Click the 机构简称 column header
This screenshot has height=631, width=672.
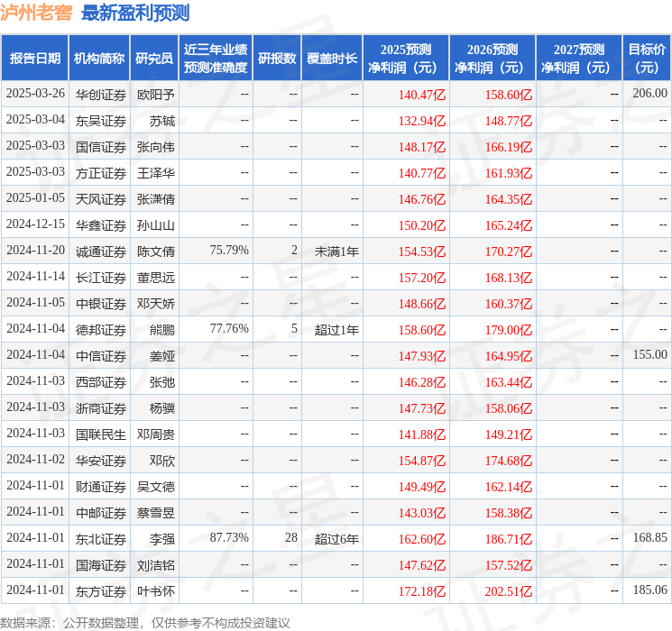tap(99, 59)
